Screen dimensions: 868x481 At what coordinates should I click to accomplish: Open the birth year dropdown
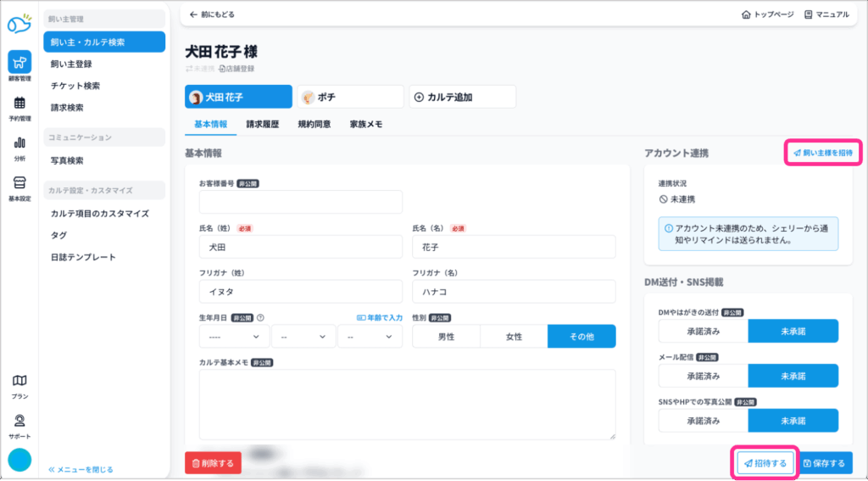(x=234, y=337)
